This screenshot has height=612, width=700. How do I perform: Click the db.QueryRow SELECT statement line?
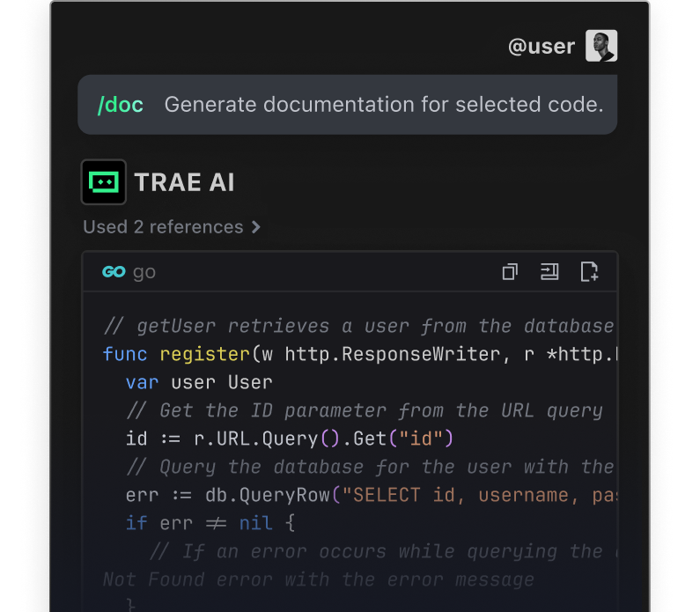(370, 495)
